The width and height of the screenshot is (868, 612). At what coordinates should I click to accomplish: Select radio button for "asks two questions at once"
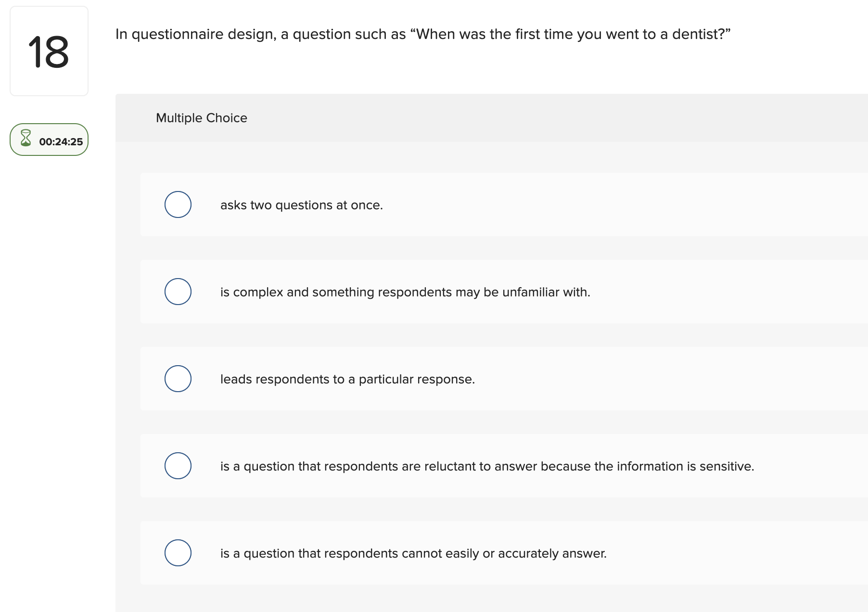click(178, 204)
